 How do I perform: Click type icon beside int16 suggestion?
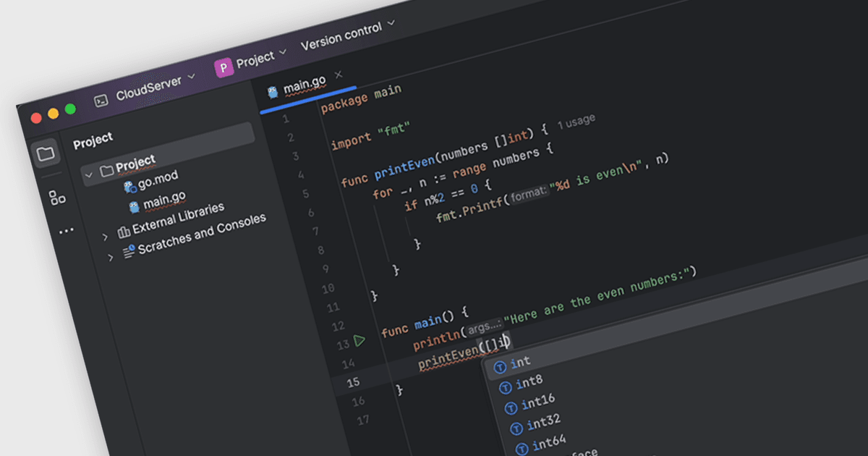tap(511, 407)
